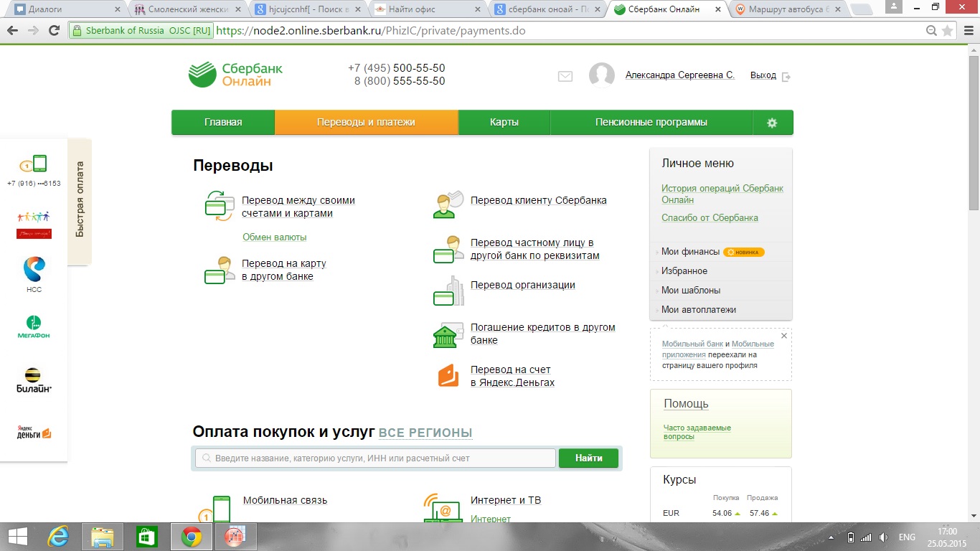Open the Интернет link under Интернет и ТВ

[x=491, y=519]
